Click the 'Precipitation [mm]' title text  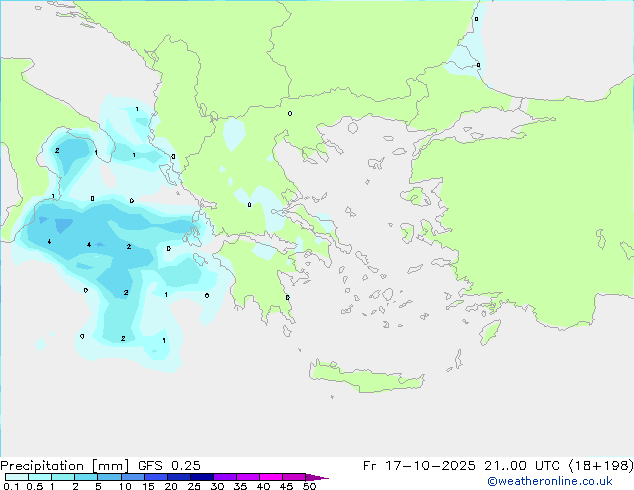(x=65, y=466)
